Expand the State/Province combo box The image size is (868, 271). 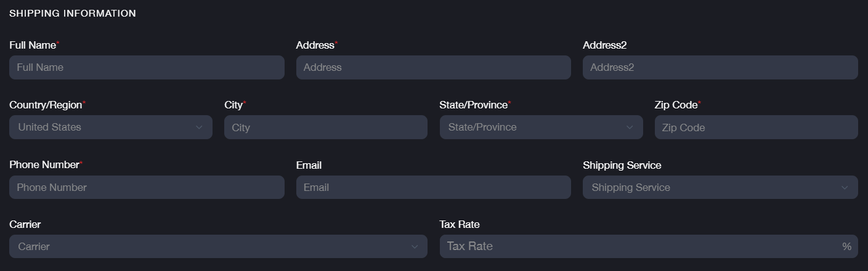(535, 127)
